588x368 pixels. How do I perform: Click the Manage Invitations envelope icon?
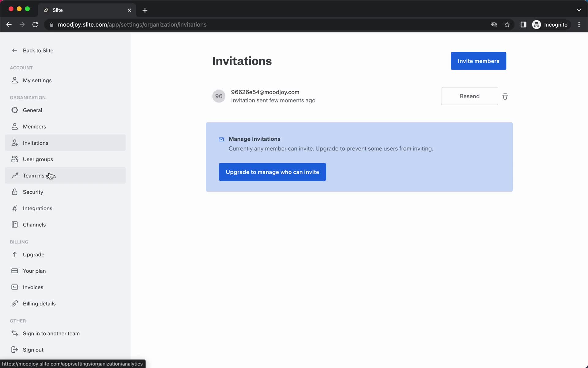(221, 139)
